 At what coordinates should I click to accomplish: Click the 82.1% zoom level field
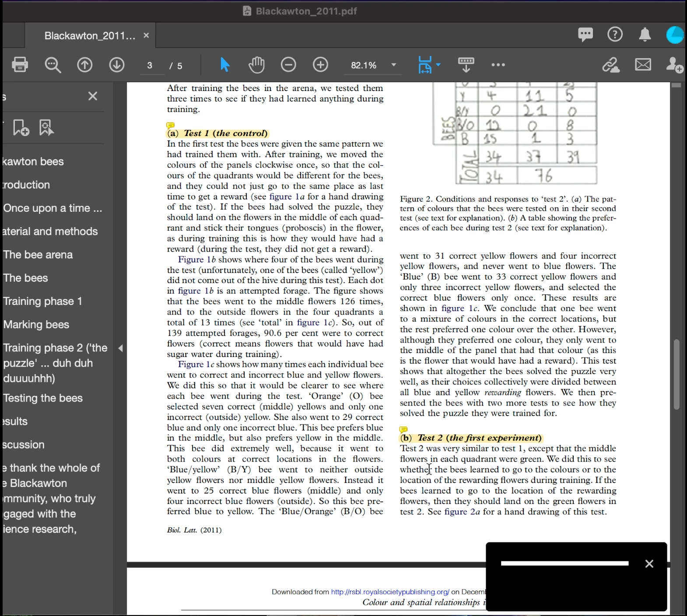pos(364,65)
